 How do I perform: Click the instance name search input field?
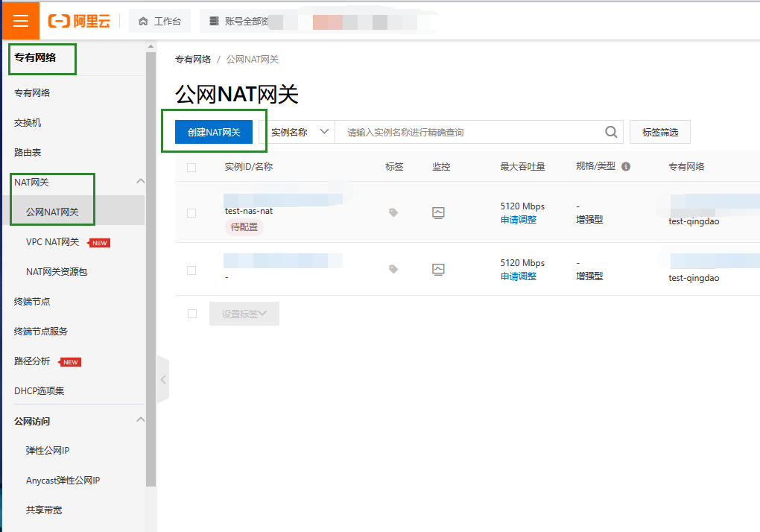click(469, 132)
